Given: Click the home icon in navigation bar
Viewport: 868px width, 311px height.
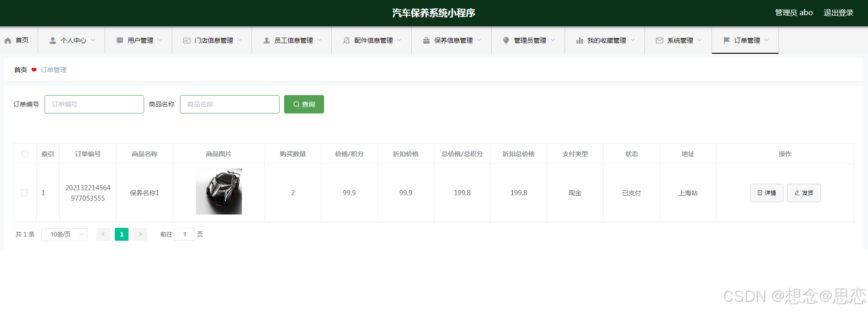Looking at the screenshot, I should point(8,40).
